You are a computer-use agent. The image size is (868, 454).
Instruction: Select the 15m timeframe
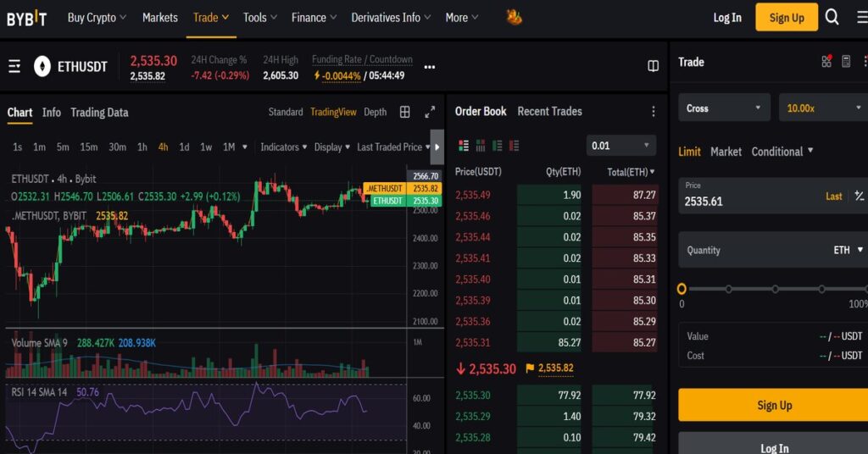(88, 147)
